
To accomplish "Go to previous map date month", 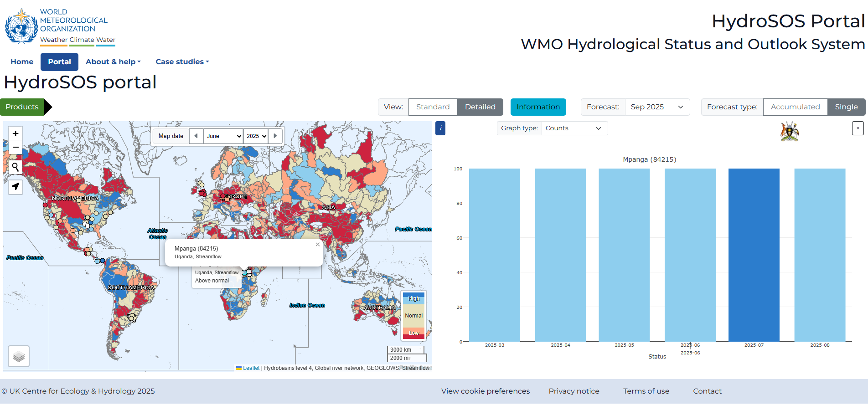I will click(x=196, y=136).
